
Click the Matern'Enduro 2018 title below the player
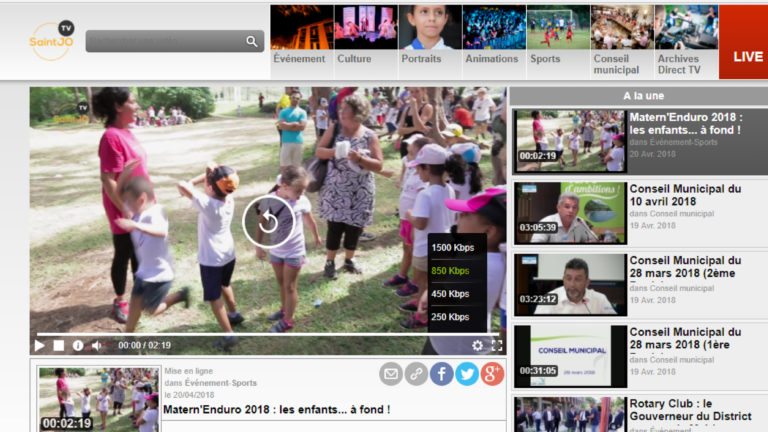(x=277, y=410)
